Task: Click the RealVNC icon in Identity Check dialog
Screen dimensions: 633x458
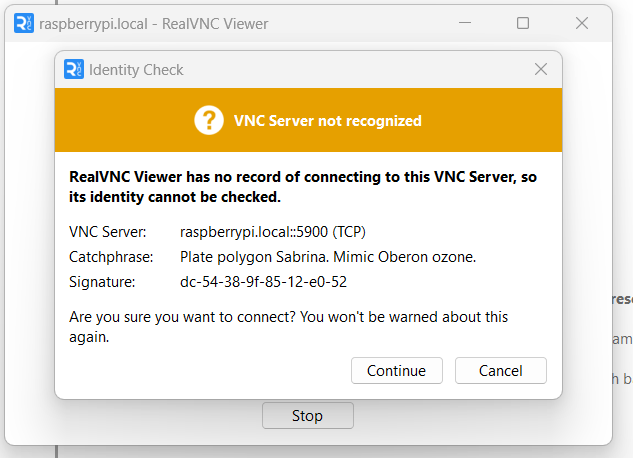Action: tap(74, 69)
